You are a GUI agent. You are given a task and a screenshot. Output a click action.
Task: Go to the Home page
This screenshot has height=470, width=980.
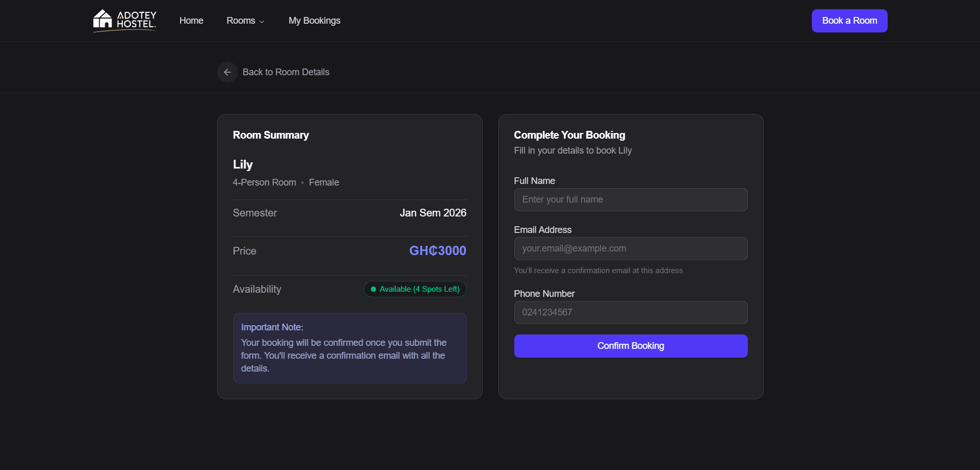[191, 21]
